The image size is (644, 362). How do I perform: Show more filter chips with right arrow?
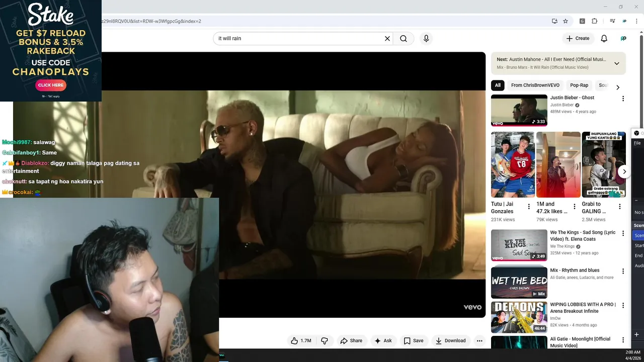(x=618, y=87)
